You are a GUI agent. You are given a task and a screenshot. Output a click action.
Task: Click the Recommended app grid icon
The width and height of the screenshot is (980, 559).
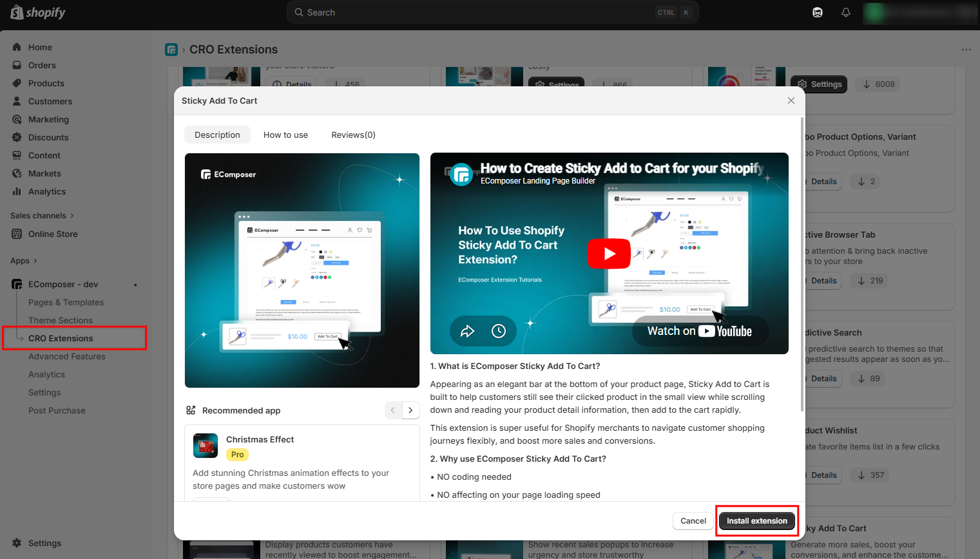(x=191, y=410)
